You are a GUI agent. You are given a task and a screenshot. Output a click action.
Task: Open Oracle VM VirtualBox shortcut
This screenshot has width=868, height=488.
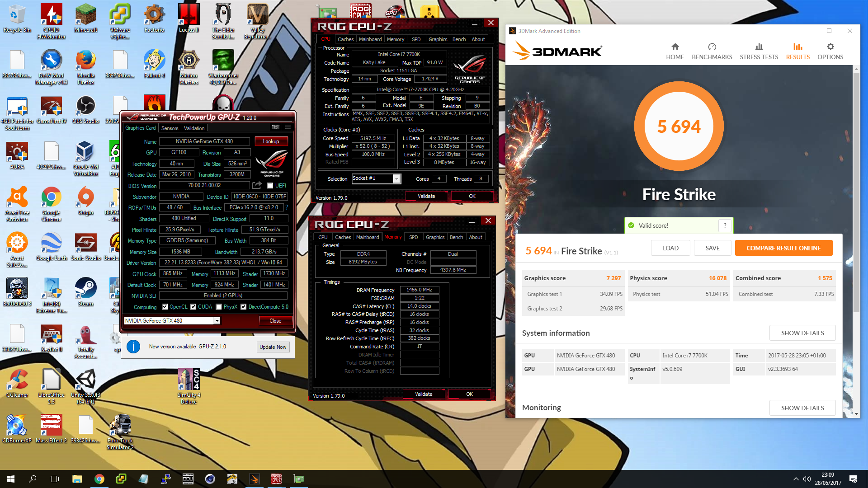pos(86,158)
